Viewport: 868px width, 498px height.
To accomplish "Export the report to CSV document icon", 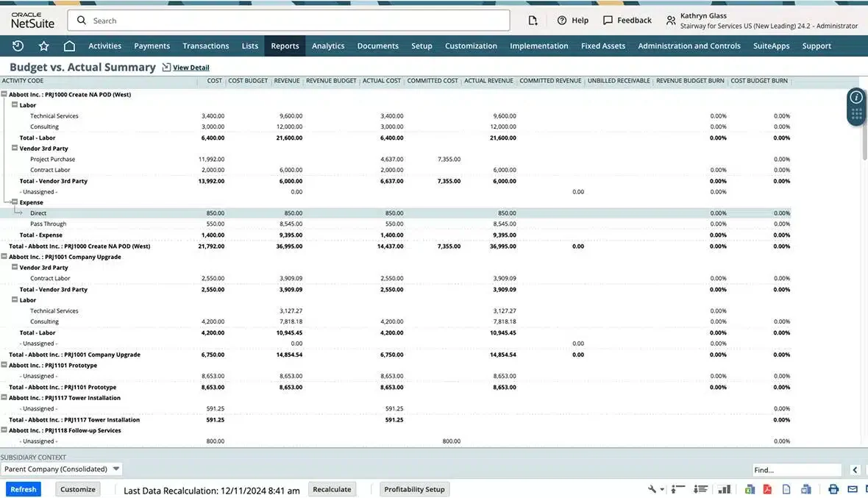I will pos(786,489).
